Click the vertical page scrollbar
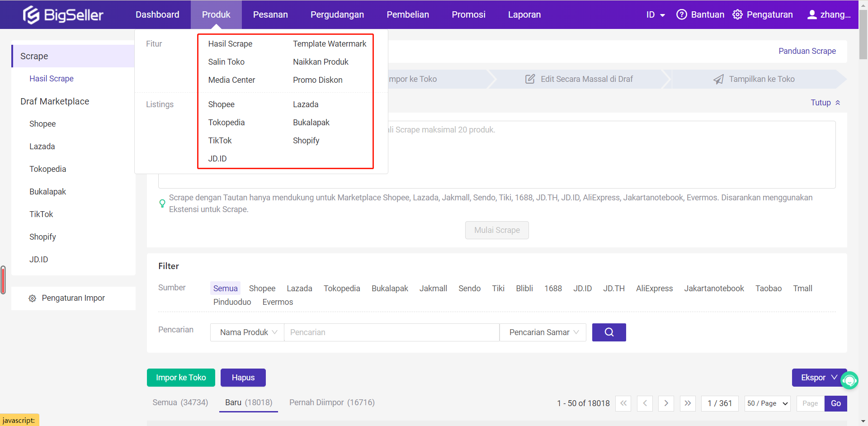Screen dimensions: 868x426 tap(863, 35)
